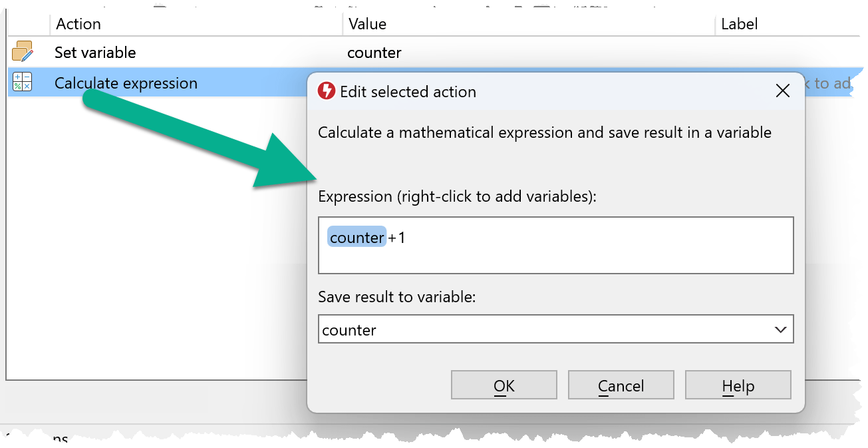868x448 pixels.
Task: Click the counter value in Set variable row
Action: click(x=374, y=53)
